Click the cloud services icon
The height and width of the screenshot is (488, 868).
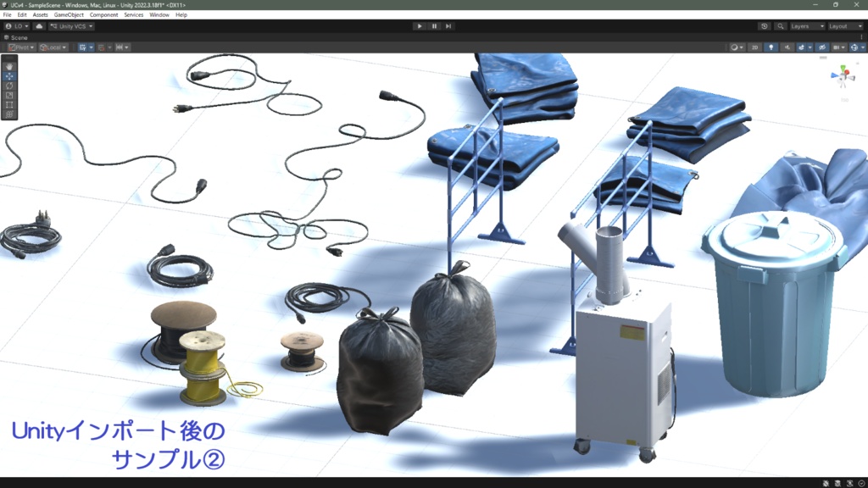pyautogui.click(x=39, y=26)
